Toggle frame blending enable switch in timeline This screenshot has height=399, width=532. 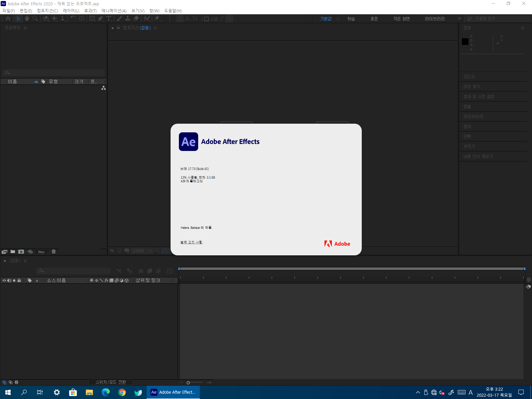coord(150,271)
